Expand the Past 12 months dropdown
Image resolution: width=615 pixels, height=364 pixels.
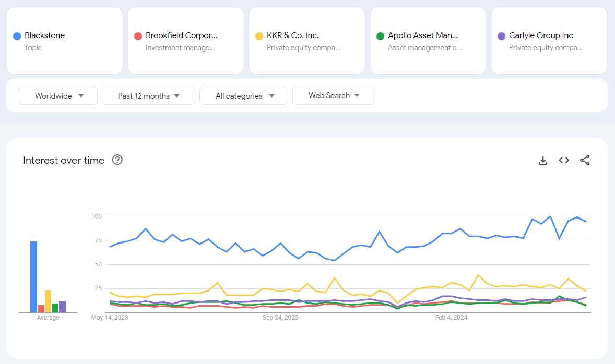pos(148,96)
